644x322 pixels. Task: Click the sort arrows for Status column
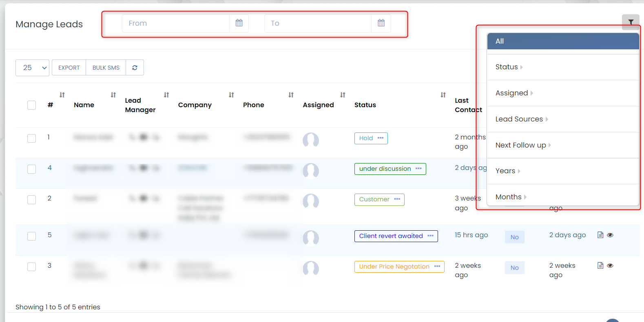(x=443, y=95)
